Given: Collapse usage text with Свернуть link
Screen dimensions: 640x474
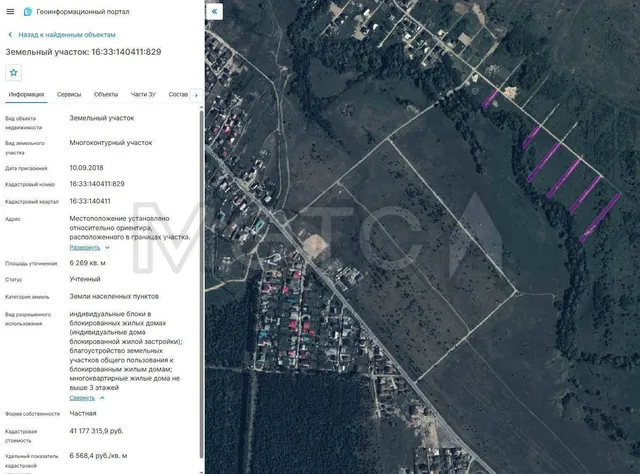Looking at the screenshot, I should (x=82, y=398).
